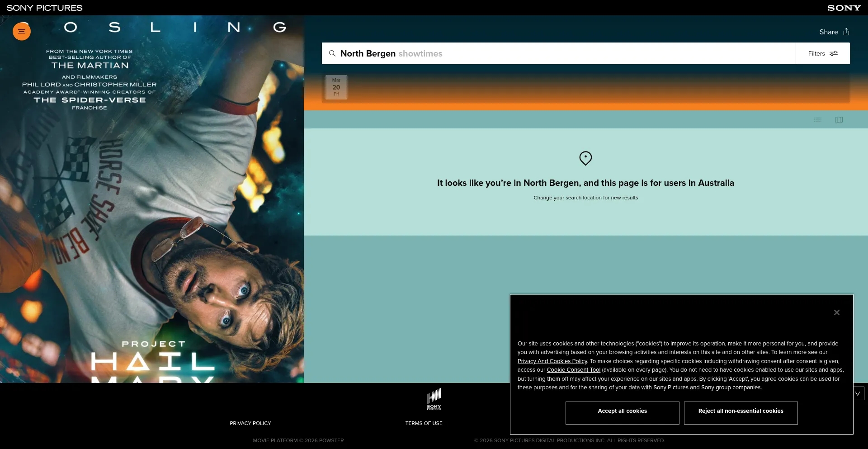
Task: Open the footer Terms of Use link
Action: pyautogui.click(x=424, y=423)
